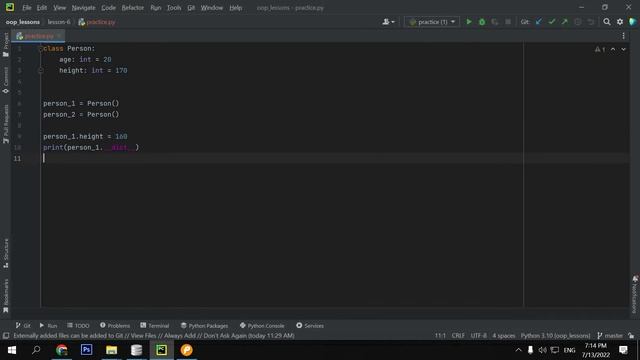Commit changes with the green checkmark
The image size is (640, 360).
552,22
